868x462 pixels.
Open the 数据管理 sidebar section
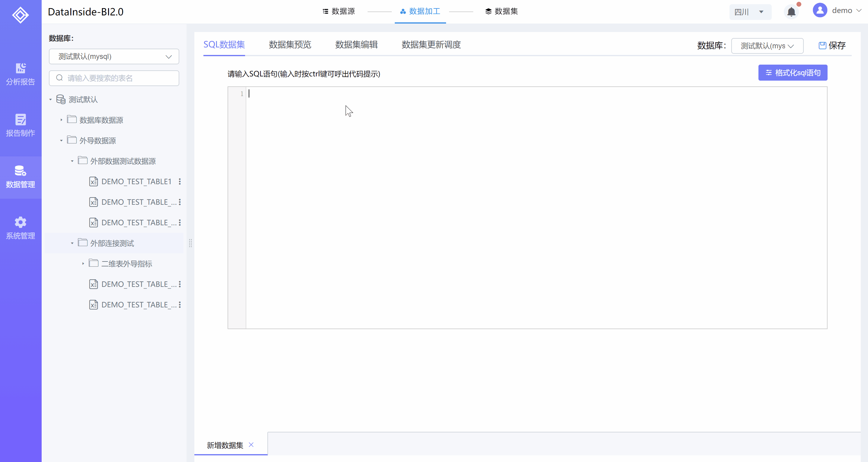point(21,177)
